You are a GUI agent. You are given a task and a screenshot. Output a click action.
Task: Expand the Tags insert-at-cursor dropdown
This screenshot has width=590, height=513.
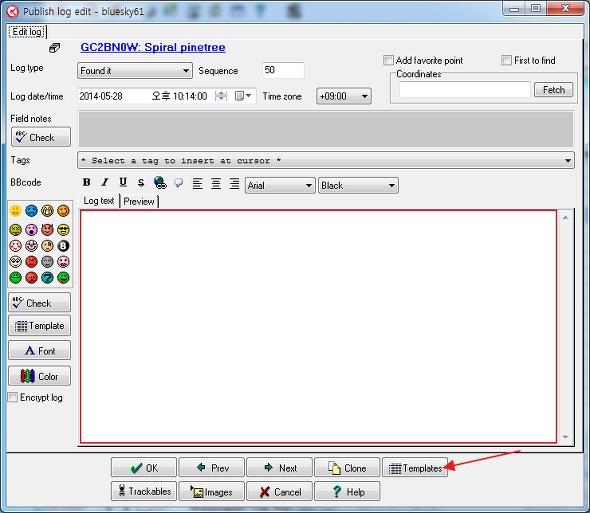coord(326,161)
